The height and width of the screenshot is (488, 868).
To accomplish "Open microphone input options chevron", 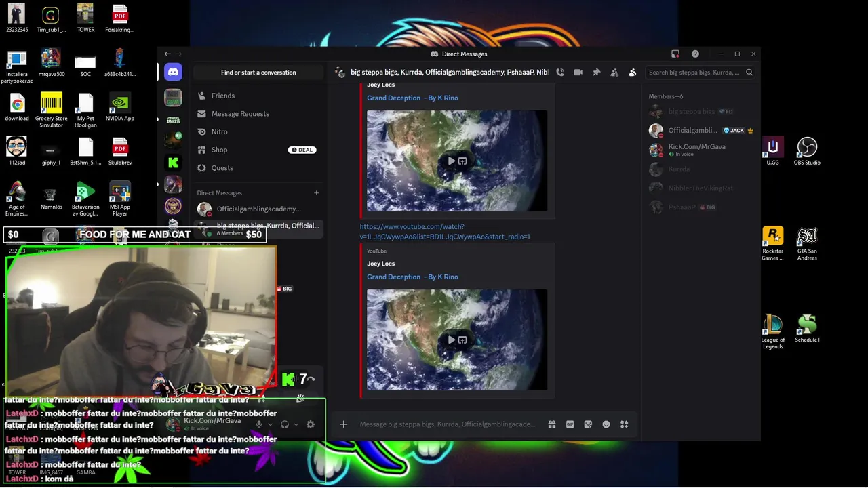I will (270, 424).
